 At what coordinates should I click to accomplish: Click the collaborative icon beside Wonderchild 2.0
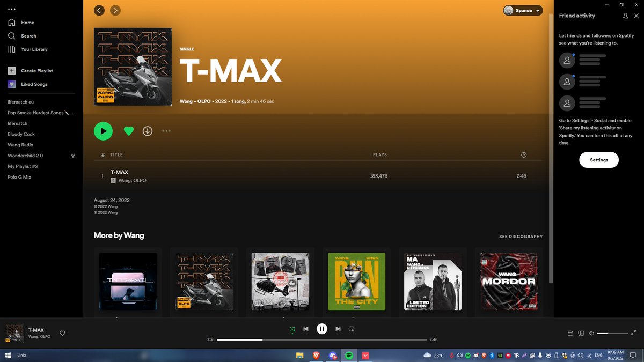coord(73,156)
